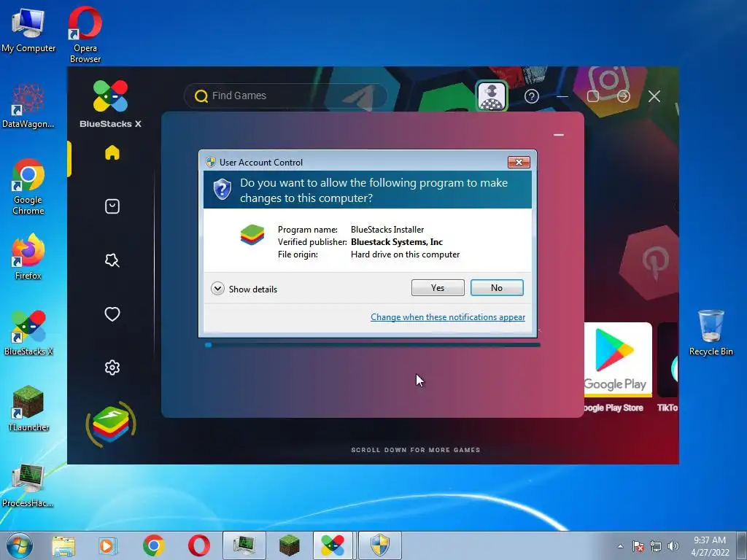Show hidden system tray icons
This screenshot has height=560, width=747.
620,546
